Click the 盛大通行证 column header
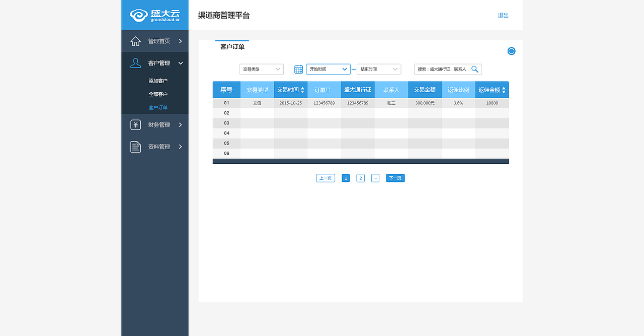 click(x=358, y=90)
